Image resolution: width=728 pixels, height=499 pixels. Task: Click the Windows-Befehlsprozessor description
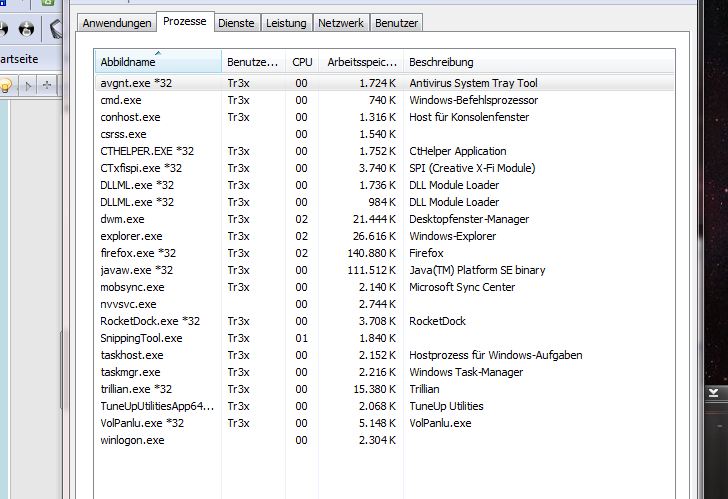[x=474, y=100]
